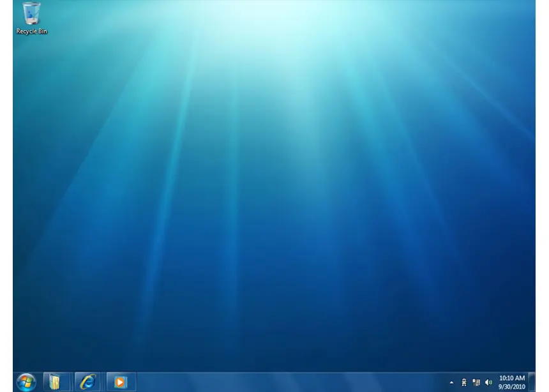
Task: Open the volume speaker tray icon
Action: [488, 382]
